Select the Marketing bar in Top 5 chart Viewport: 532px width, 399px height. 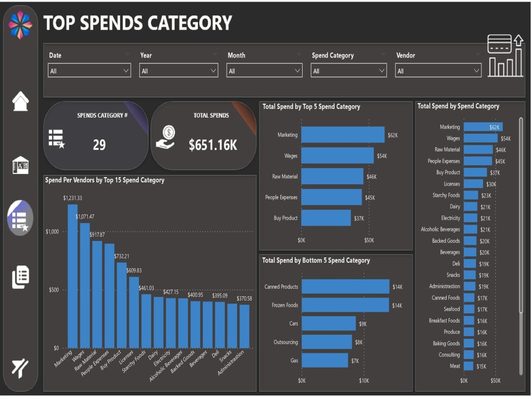(343, 135)
